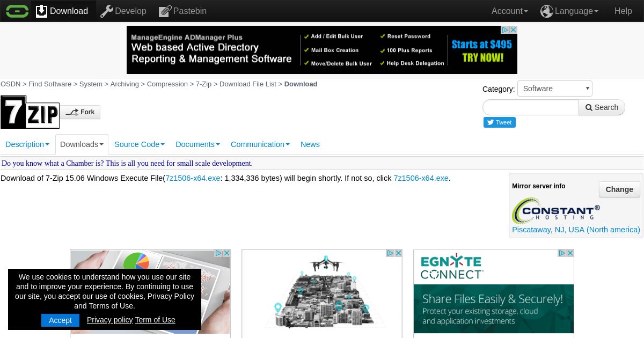This screenshot has width=644, height=338.
Task: Go to Archiving breadcrumb
Action: pos(125,84)
